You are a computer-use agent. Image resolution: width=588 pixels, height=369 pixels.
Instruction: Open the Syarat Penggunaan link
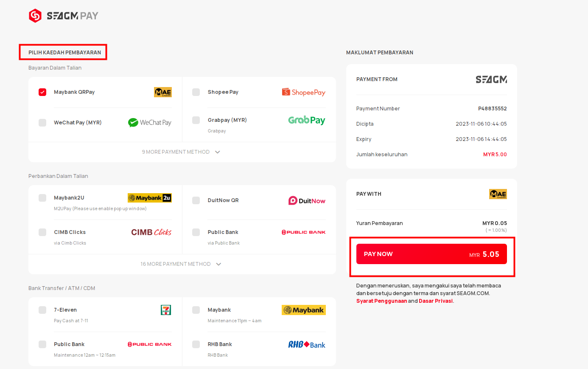[381, 301]
